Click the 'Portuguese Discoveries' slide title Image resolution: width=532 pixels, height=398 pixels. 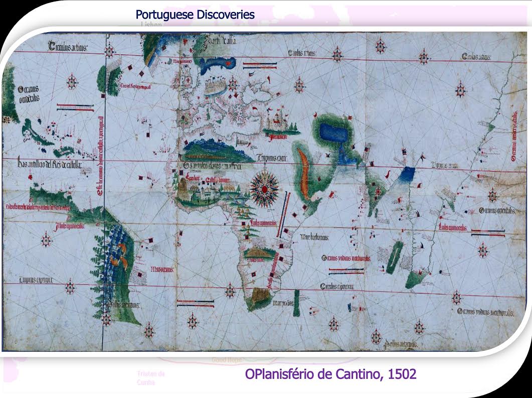point(195,15)
